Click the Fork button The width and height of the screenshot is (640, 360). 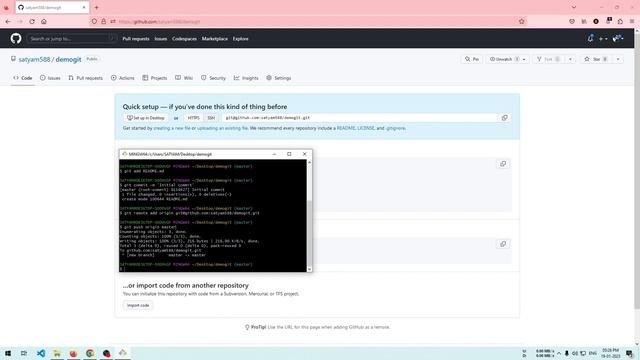(548, 59)
